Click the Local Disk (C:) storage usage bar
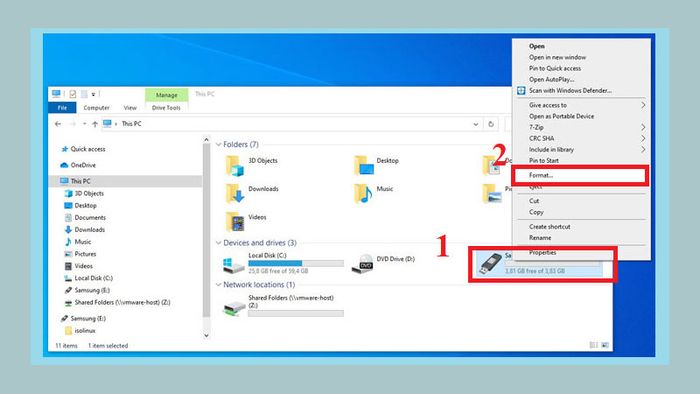700x394 pixels. [x=296, y=263]
